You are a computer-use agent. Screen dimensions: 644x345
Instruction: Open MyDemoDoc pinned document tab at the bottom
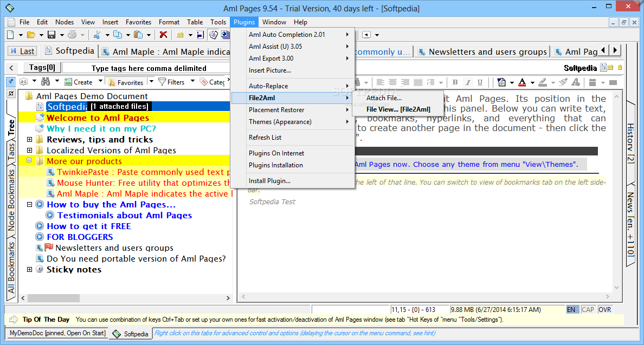coord(57,333)
